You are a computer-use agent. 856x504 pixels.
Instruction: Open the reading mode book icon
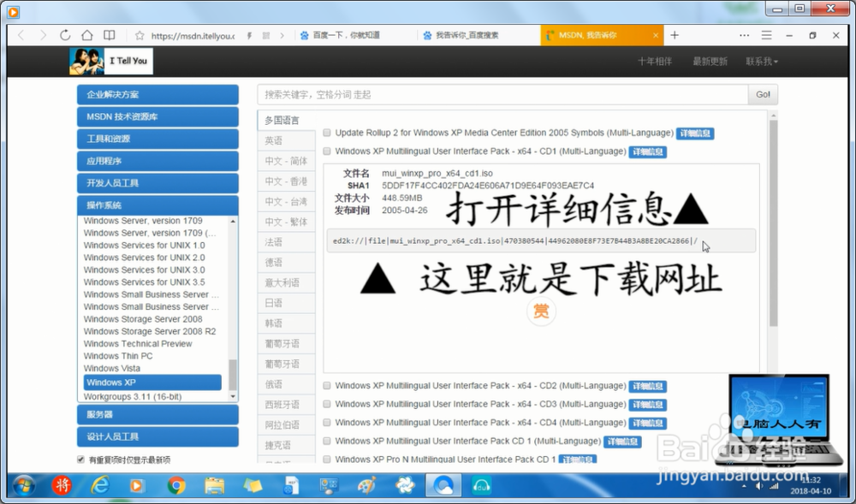point(110,35)
